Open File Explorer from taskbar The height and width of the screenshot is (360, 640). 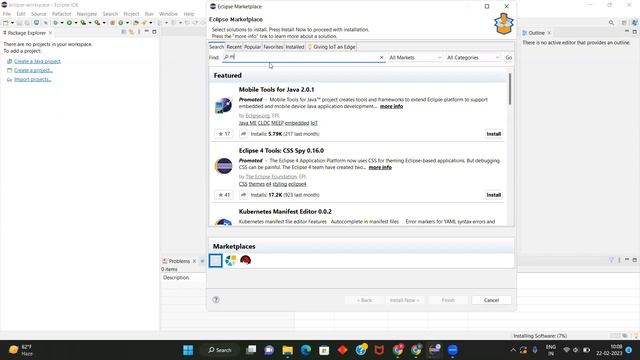pyautogui.click(x=287, y=350)
